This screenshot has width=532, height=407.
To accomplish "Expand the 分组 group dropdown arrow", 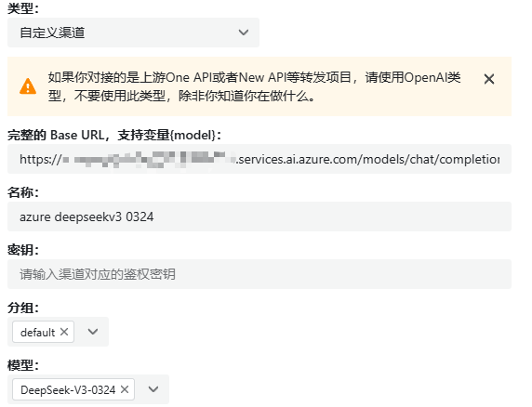I will tap(93, 332).
